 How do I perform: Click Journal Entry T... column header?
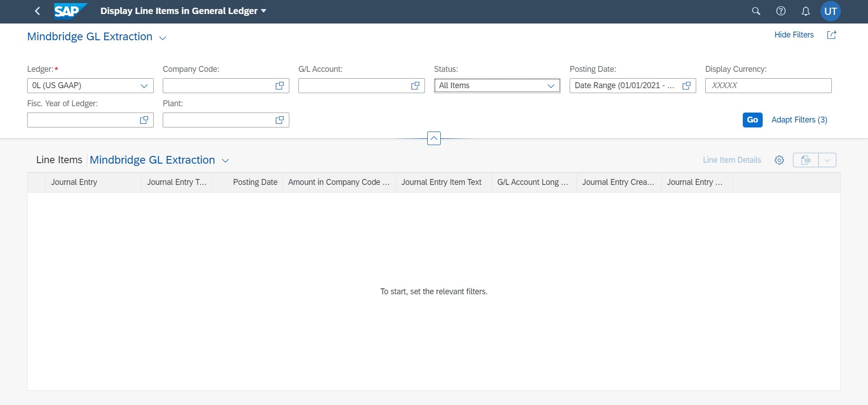tap(177, 182)
